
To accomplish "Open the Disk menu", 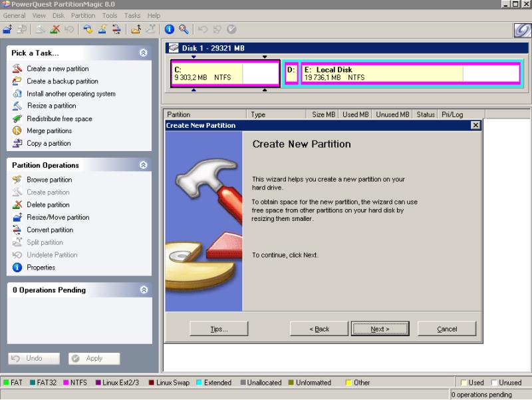I will tap(59, 15).
